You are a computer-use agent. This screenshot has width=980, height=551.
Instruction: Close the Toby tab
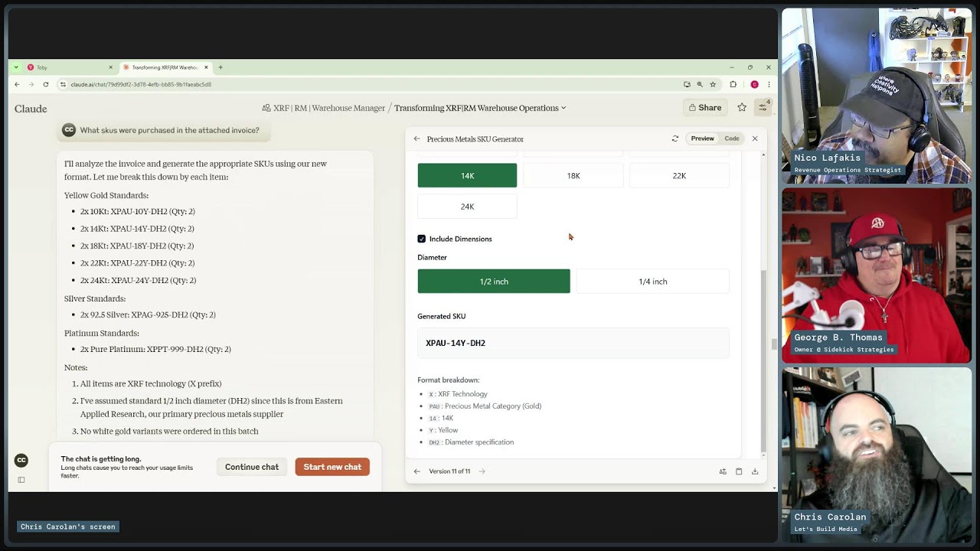pyautogui.click(x=110, y=67)
